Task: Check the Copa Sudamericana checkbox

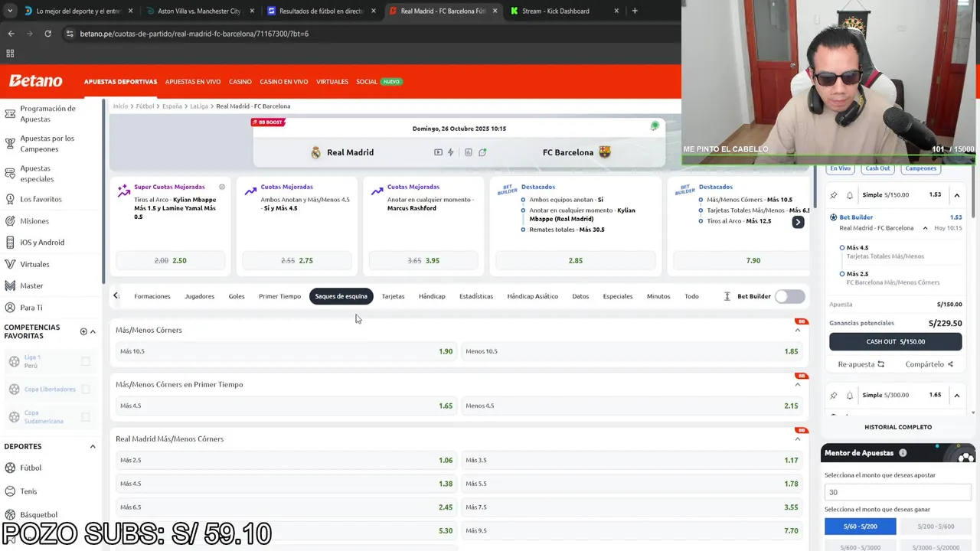Action: tap(86, 417)
